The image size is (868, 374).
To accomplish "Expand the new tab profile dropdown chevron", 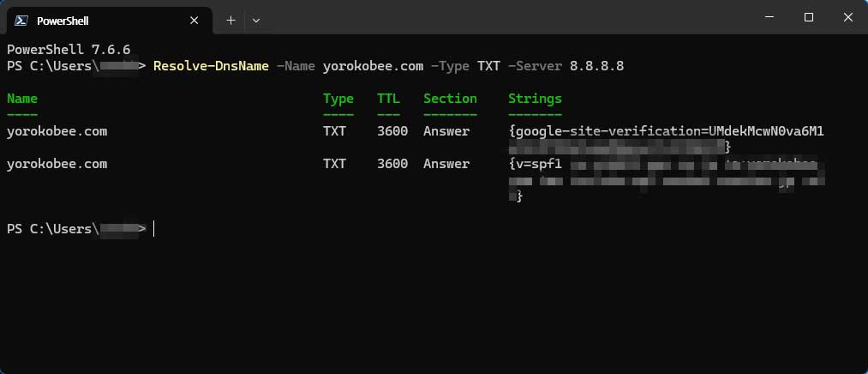I will pyautogui.click(x=255, y=21).
